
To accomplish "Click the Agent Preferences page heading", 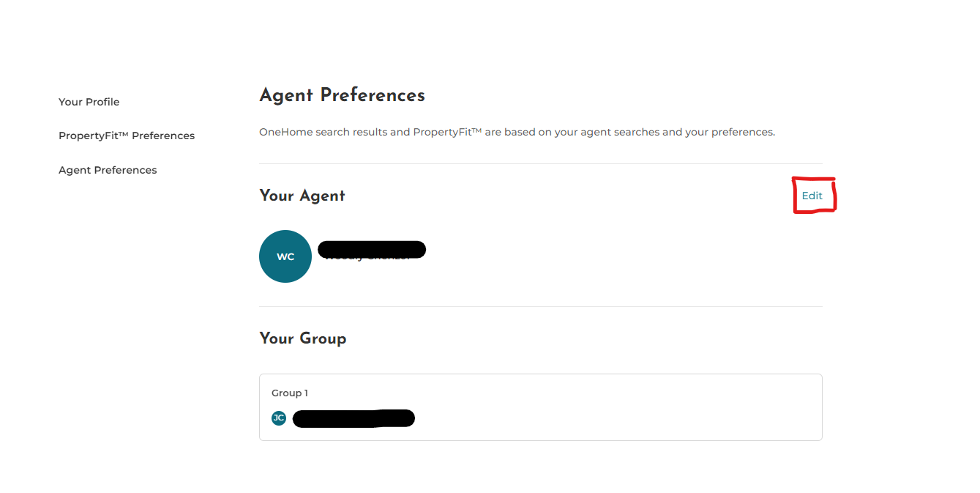I will click(x=342, y=95).
